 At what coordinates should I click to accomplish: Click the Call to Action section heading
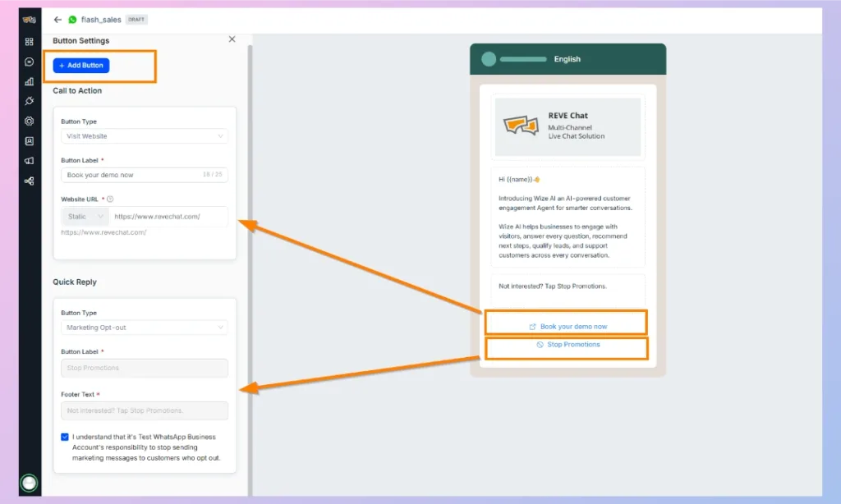click(77, 90)
